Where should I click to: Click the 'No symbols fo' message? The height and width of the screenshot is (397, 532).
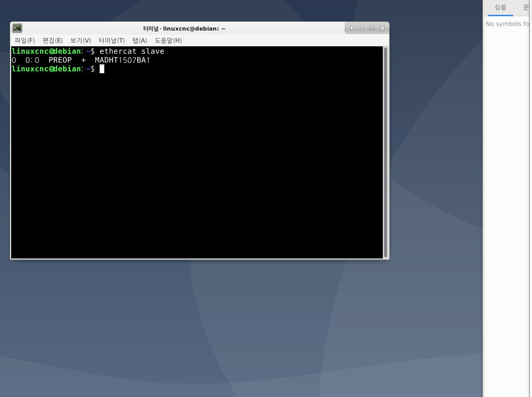pyautogui.click(x=507, y=24)
